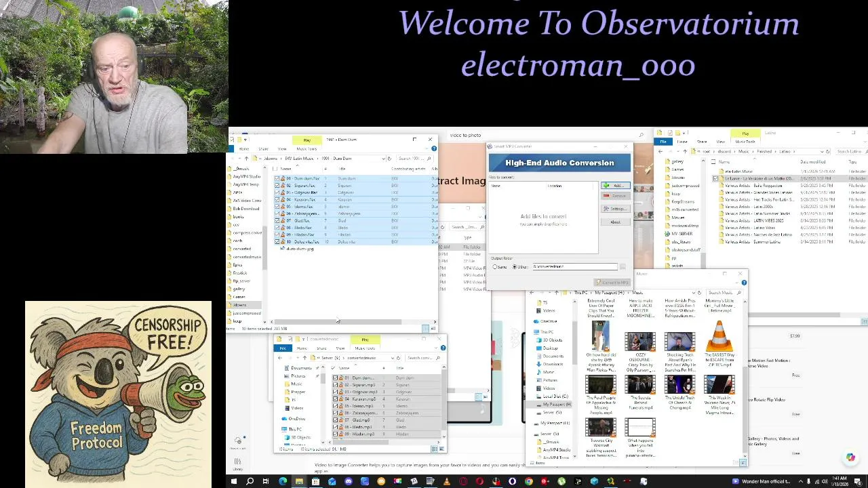Toggle the checked folder row checkbox in Latino window
This screenshot has height=488, width=868.
tap(715, 179)
